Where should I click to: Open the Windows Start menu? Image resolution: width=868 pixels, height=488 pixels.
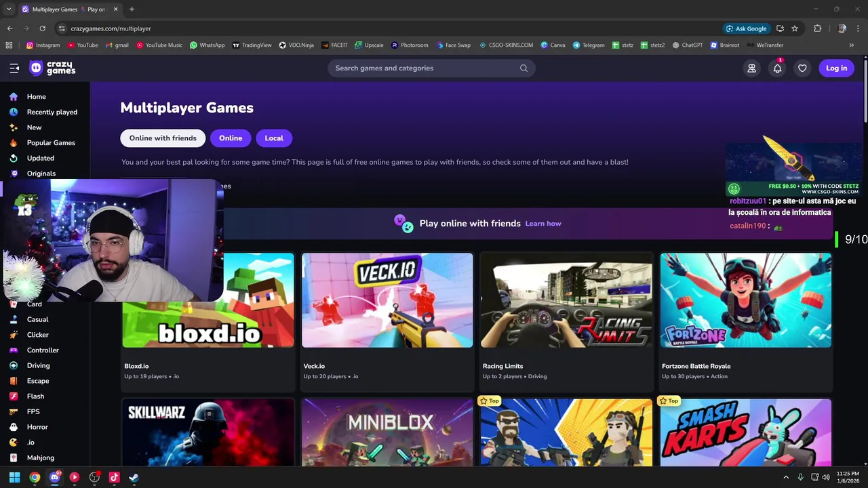click(x=14, y=477)
